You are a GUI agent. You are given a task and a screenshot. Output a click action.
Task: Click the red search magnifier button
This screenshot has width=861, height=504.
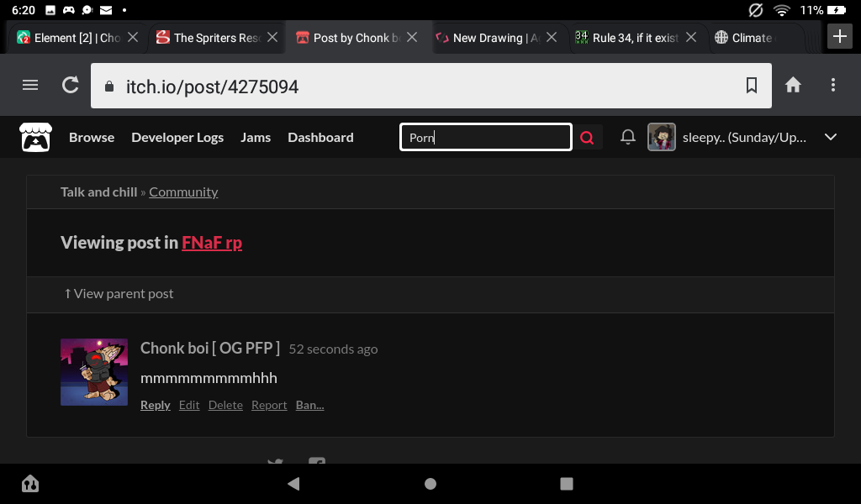pos(587,138)
